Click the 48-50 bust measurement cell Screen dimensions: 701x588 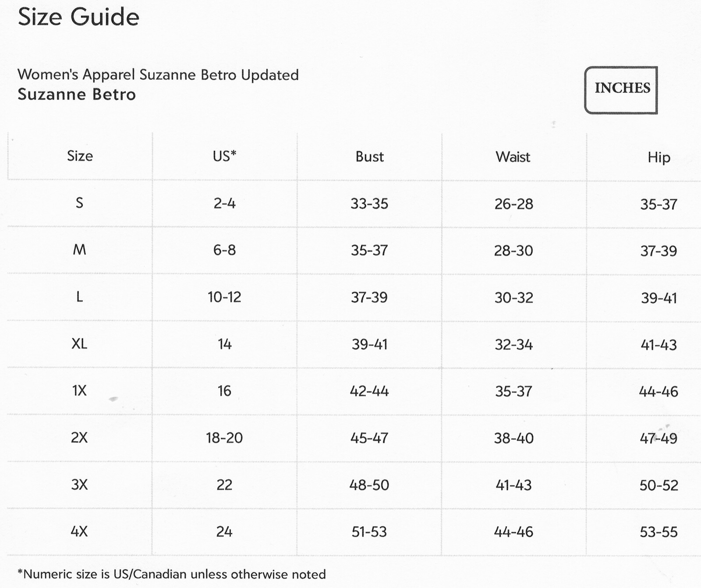369,485
